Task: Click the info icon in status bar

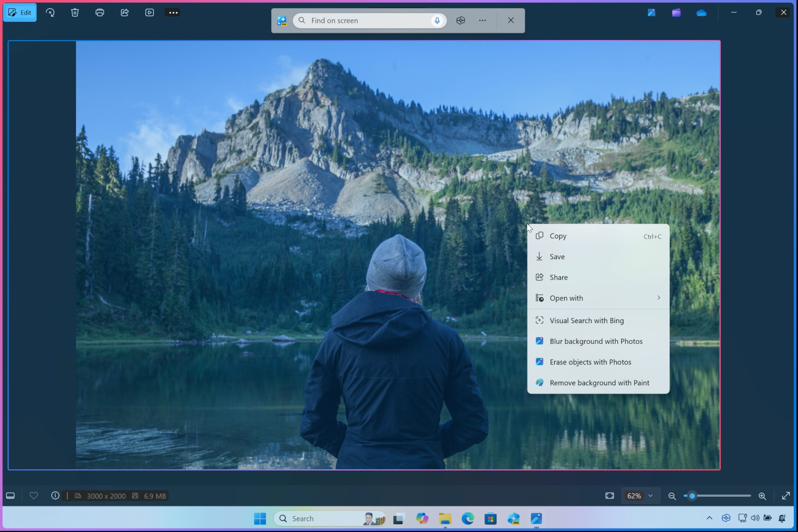Action: tap(55, 496)
